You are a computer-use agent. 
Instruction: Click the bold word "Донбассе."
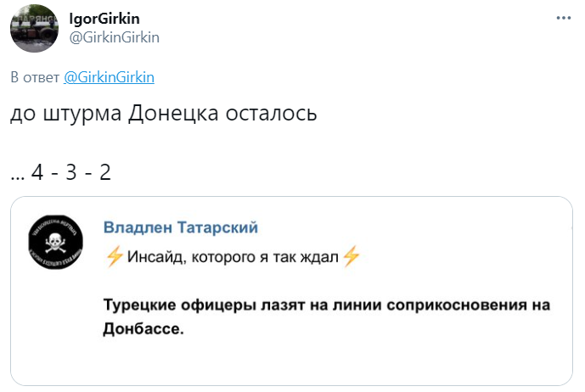(x=143, y=327)
